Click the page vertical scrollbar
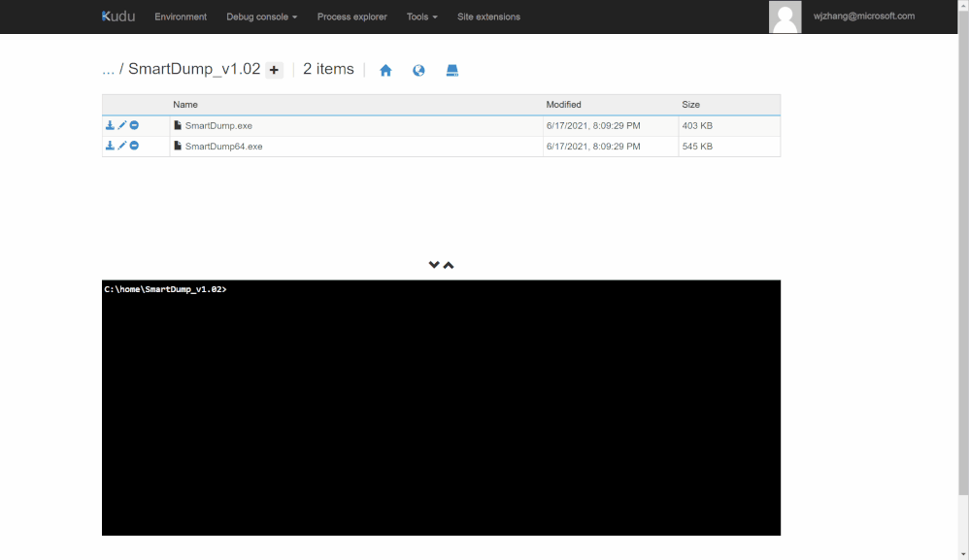969x560 pixels. point(963,252)
